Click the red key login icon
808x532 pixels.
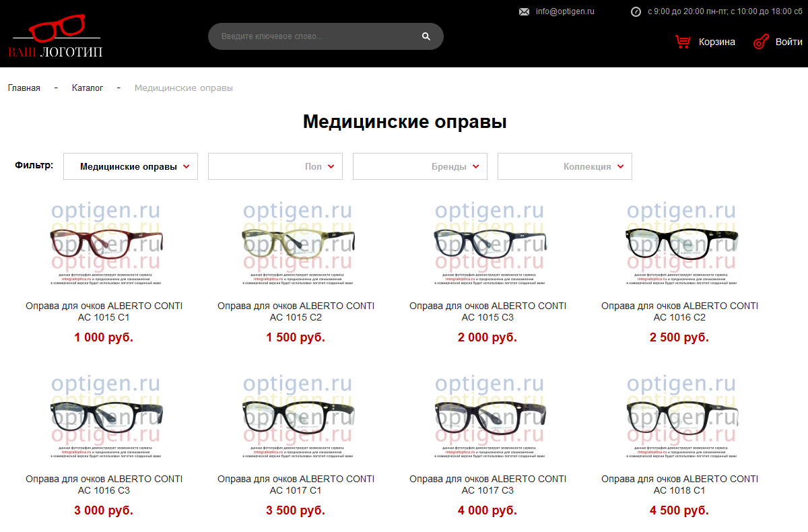(x=761, y=42)
